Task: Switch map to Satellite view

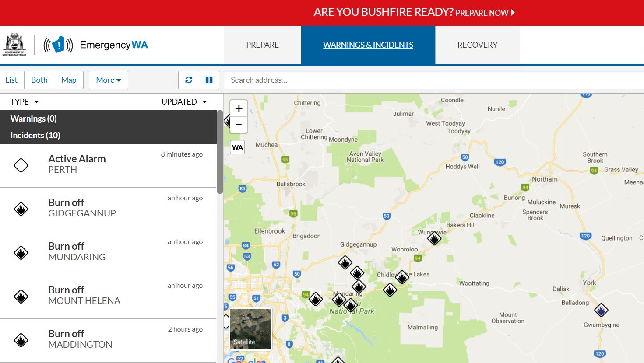Action: click(251, 329)
